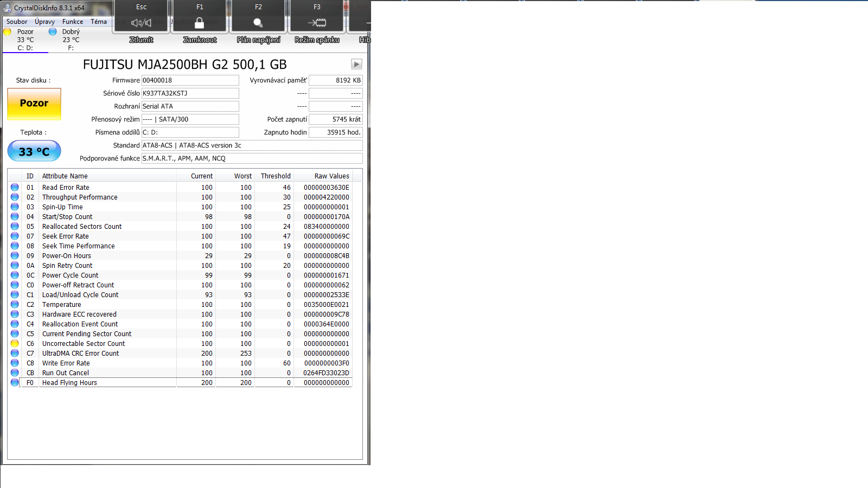
Task: Click the Worst column header
Action: click(235, 176)
